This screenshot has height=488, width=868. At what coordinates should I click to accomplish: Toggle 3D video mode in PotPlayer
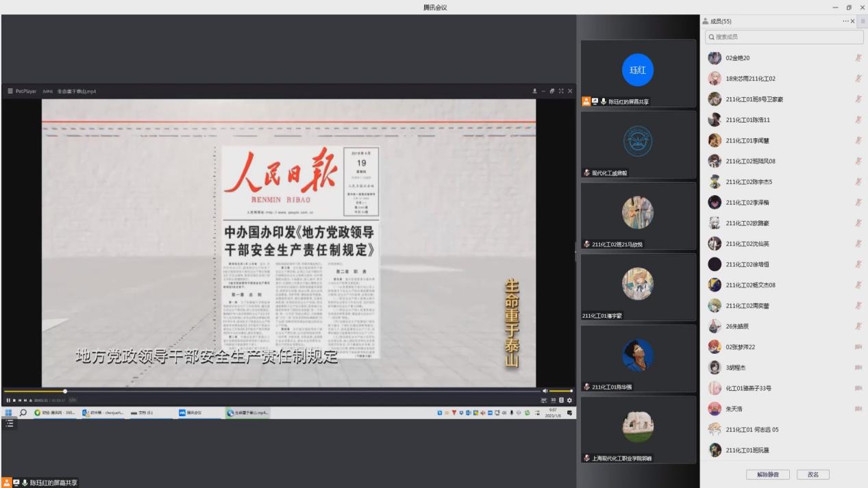[553, 400]
